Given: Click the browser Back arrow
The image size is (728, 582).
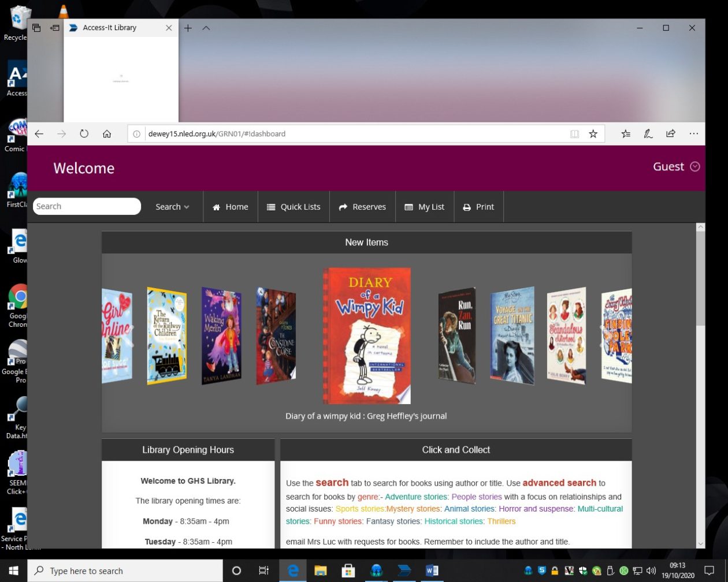Looking at the screenshot, I should pyautogui.click(x=39, y=133).
